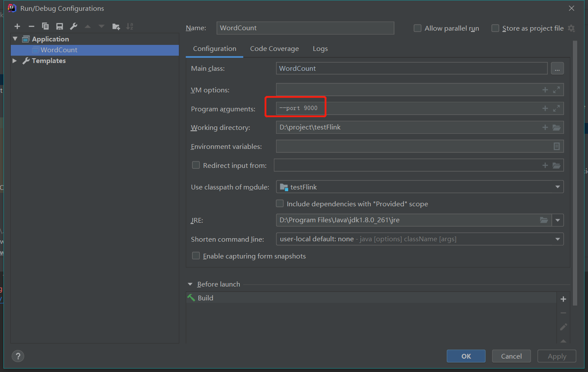Image resolution: width=588 pixels, height=372 pixels.
Task: Expand the Templates tree node
Action: tap(15, 61)
